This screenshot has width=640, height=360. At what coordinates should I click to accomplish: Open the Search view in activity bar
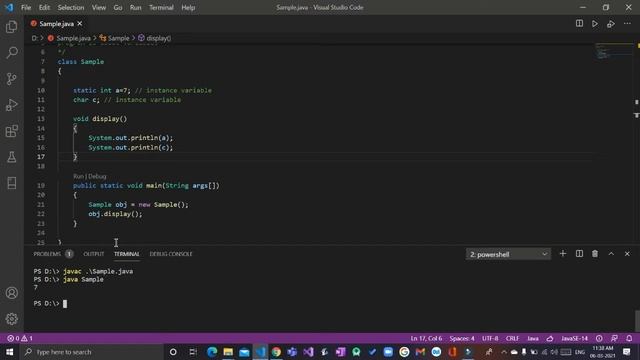click(x=12, y=53)
